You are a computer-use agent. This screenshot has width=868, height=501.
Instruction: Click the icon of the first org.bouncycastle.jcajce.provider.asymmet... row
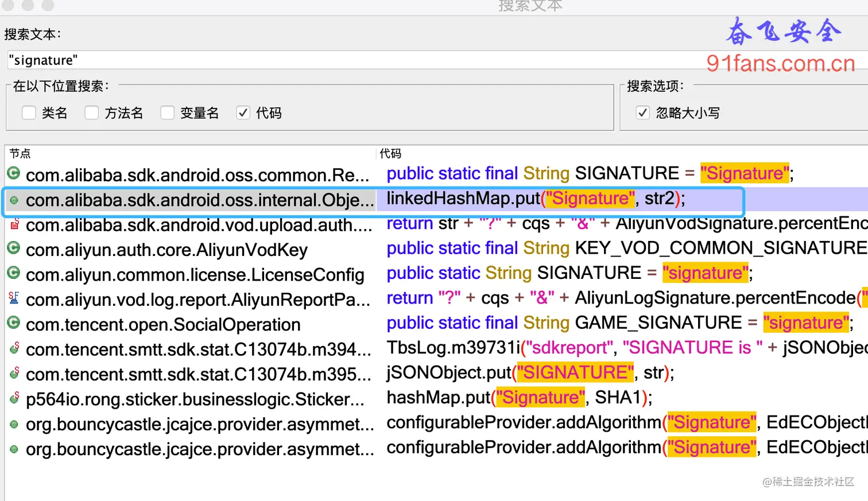coord(14,424)
